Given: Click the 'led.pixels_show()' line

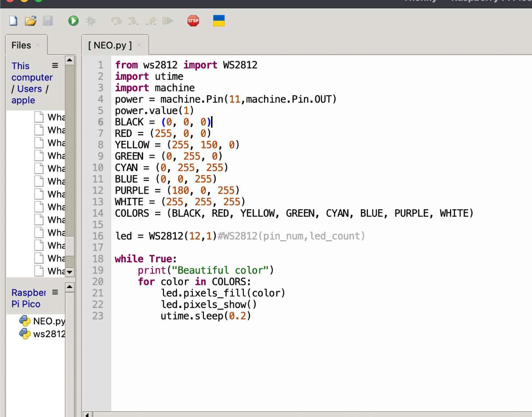Looking at the screenshot, I should (x=209, y=304).
